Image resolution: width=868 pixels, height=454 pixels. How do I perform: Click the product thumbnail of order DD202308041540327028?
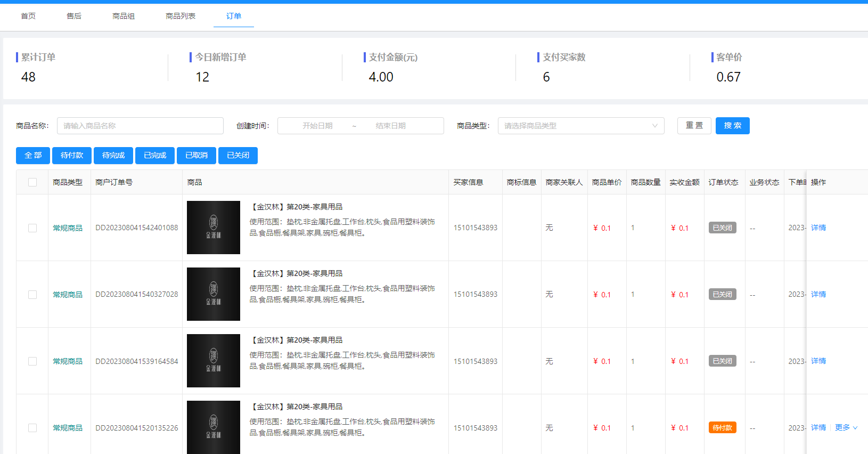tap(214, 294)
